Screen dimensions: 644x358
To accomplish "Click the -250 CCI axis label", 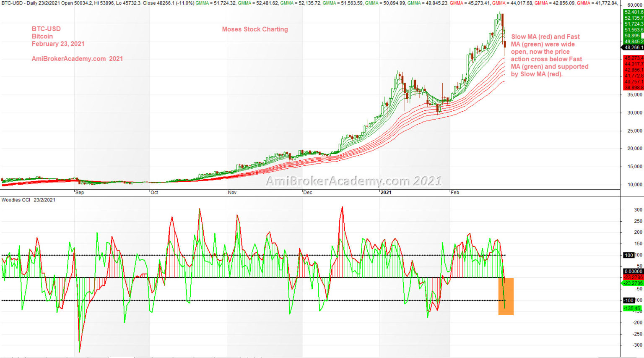I will (637, 334).
